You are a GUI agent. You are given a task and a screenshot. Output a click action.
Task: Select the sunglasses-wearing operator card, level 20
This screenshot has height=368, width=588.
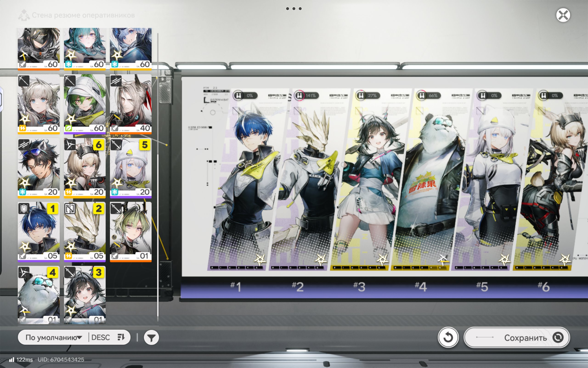tap(39, 168)
